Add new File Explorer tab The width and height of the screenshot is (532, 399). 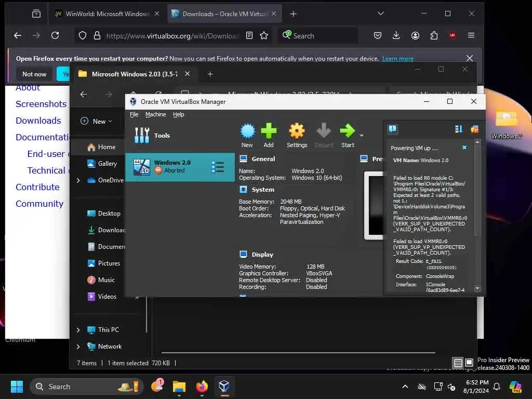click(x=210, y=74)
